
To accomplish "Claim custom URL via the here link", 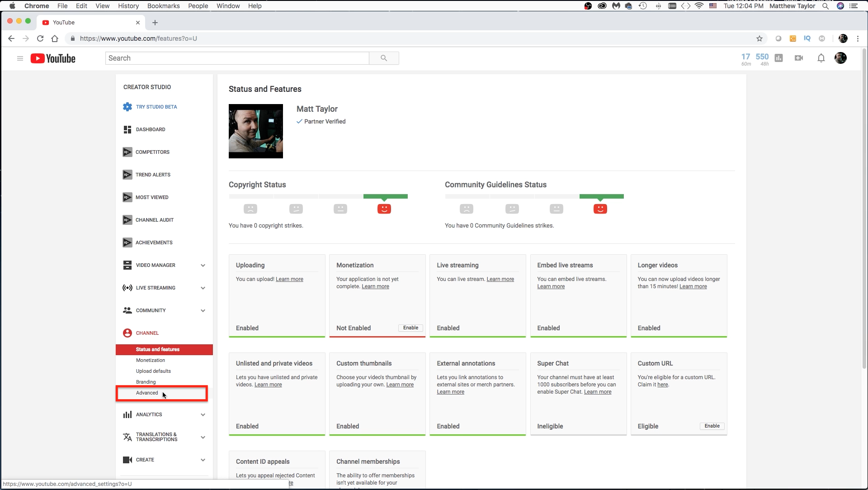I will [662, 385].
